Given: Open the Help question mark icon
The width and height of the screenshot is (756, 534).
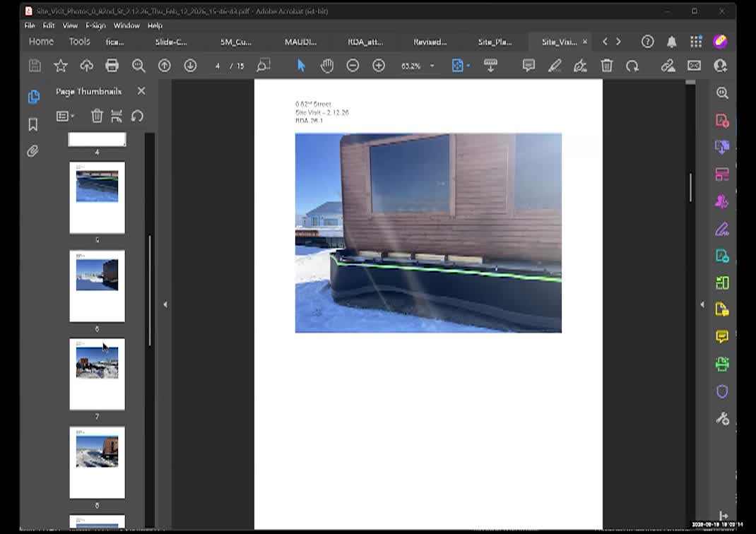Looking at the screenshot, I should pos(647,42).
